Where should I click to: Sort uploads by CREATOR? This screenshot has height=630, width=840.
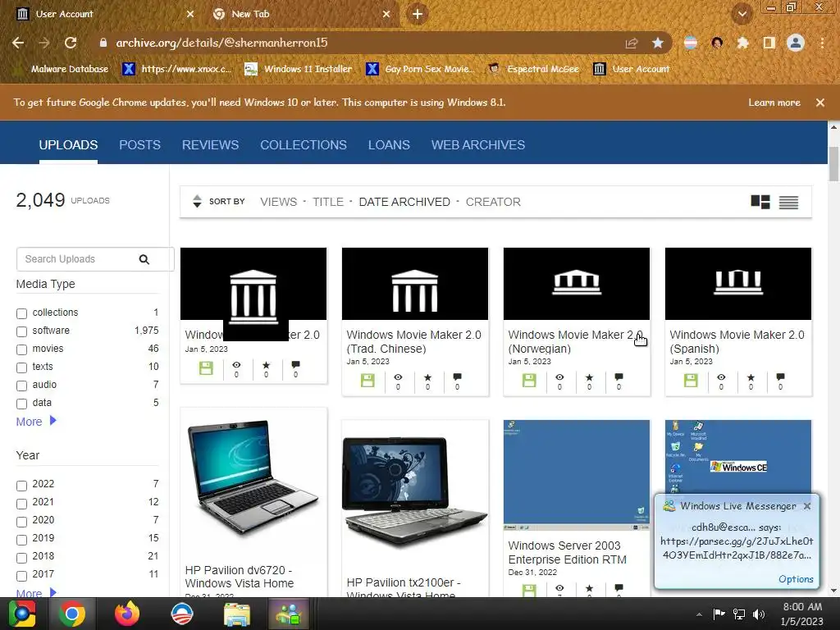click(x=493, y=202)
